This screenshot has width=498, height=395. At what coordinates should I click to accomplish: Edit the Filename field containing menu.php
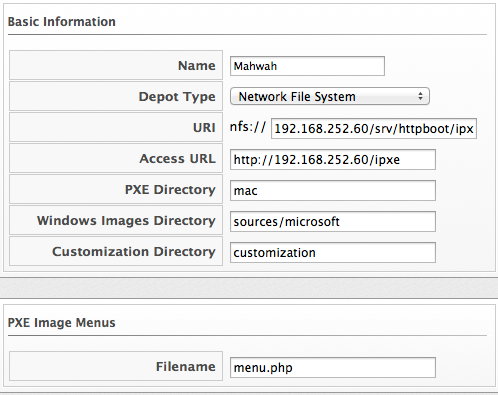pos(333,368)
